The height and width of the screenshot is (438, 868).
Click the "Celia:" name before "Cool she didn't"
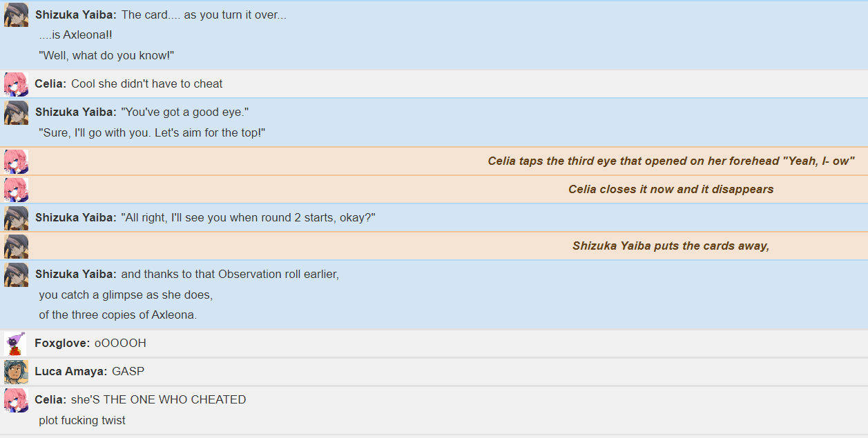50,84
